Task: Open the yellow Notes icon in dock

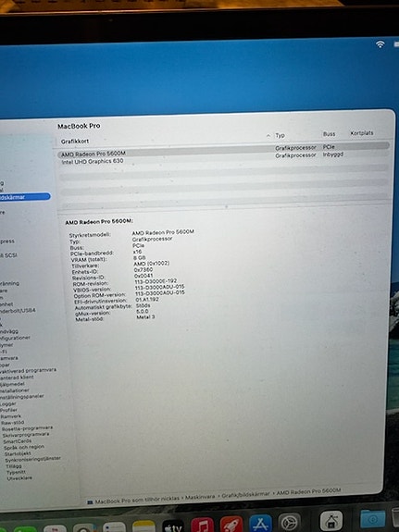Action: pyautogui.click(x=143, y=526)
